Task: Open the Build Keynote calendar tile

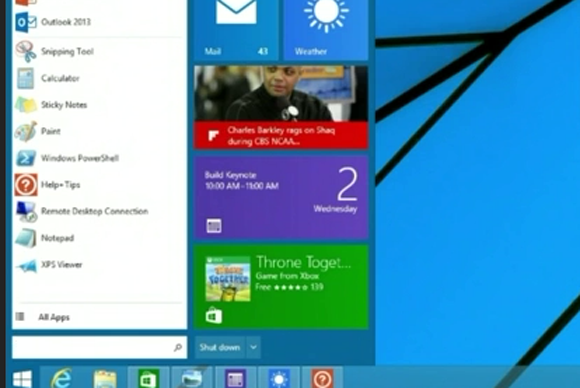Action: [281, 197]
